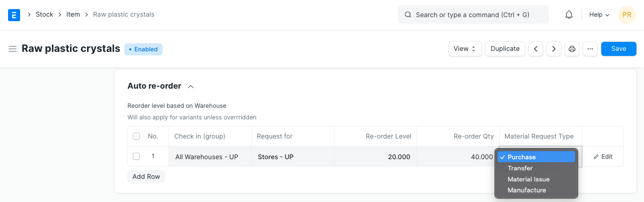
Task: Select Material Issue option
Action: pyautogui.click(x=528, y=179)
